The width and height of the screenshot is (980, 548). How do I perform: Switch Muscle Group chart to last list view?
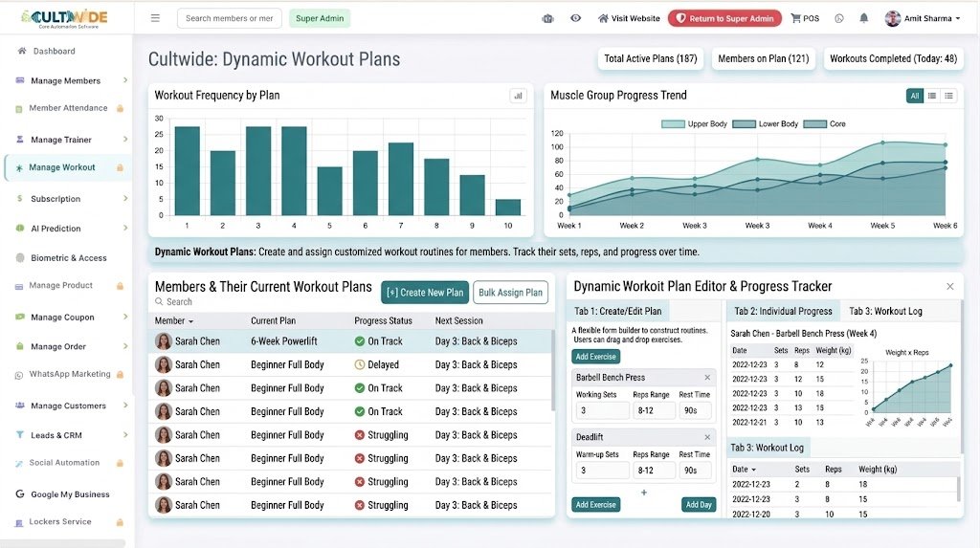tap(948, 96)
